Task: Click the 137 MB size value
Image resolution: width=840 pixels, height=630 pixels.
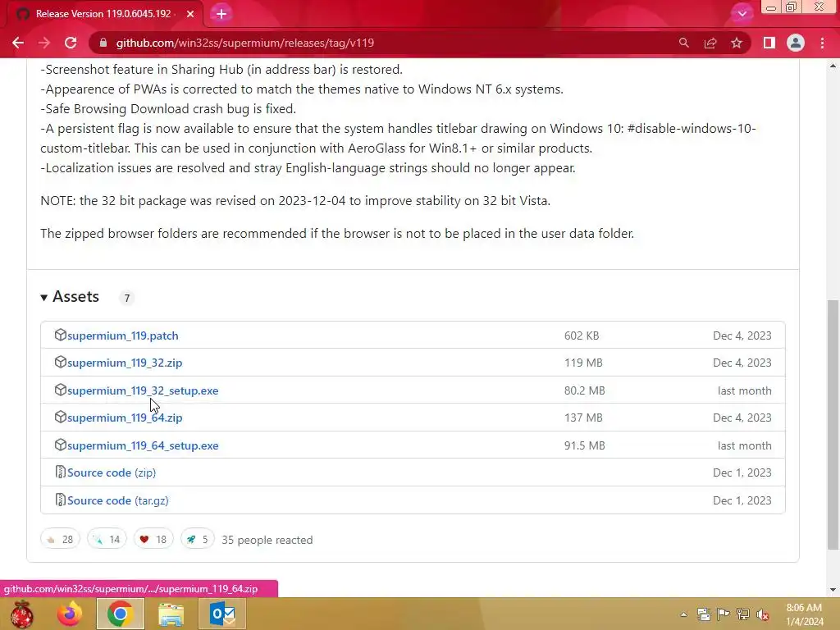Action: [583, 418]
